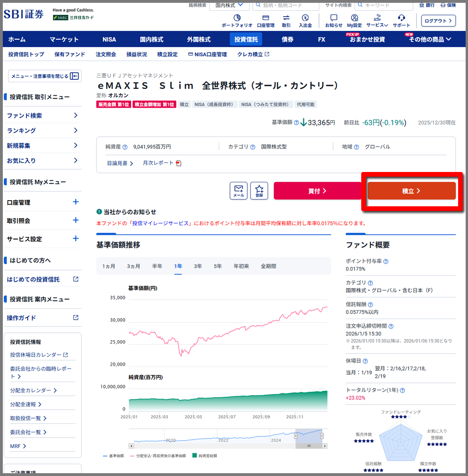Add fund to favorites with the 登録 star icon
Screen dimensions: 468x476
pos(259,190)
